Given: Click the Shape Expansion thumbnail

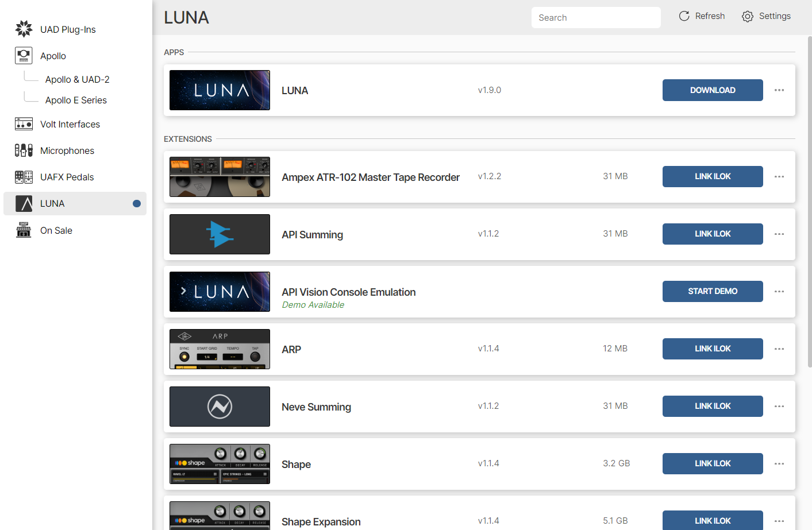Looking at the screenshot, I should click(x=220, y=516).
